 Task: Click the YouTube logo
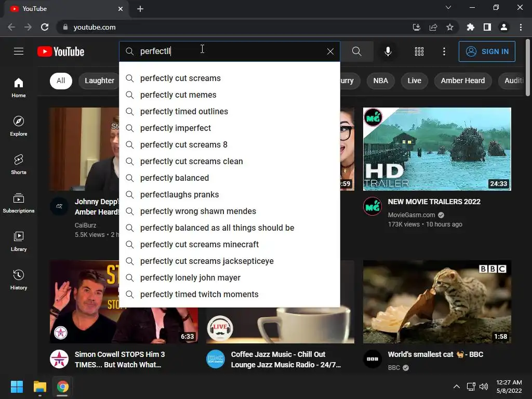pos(61,51)
